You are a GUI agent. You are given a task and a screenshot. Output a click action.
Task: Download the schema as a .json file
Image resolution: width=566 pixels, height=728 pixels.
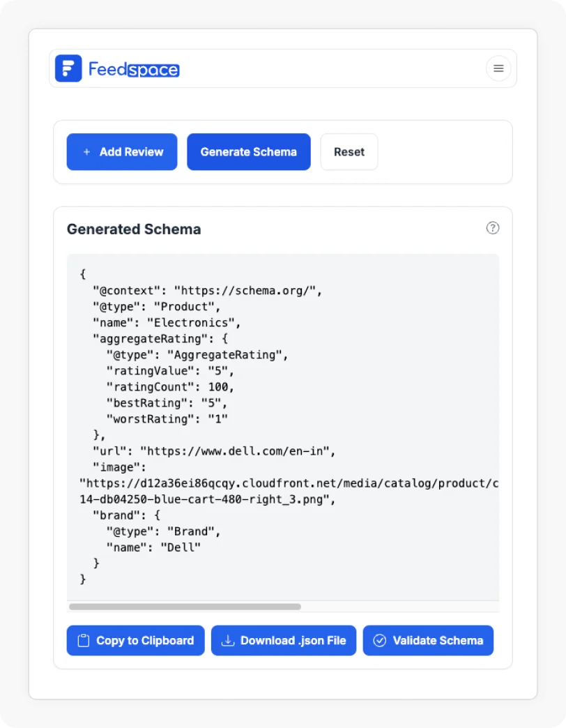[x=284, y=640]
